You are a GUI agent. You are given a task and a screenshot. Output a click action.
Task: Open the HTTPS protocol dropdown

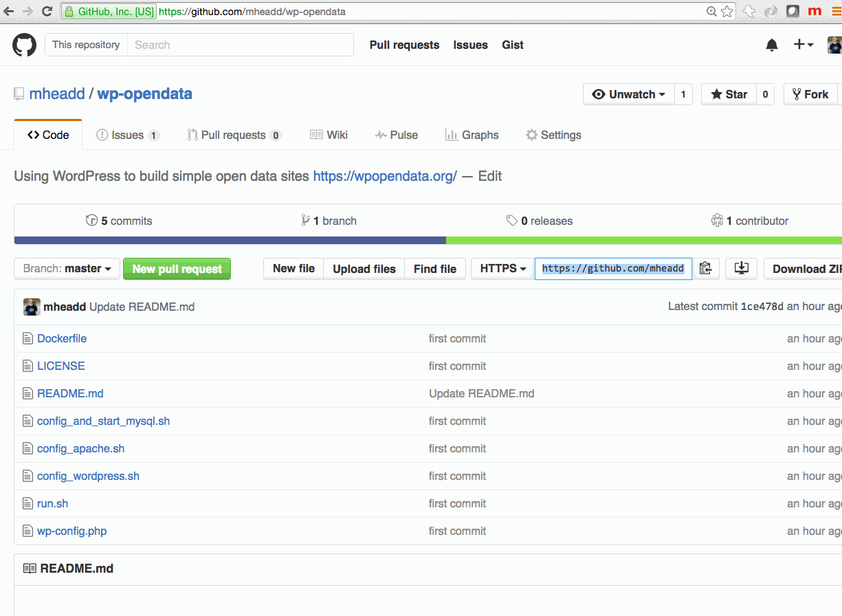coord(503,268)
